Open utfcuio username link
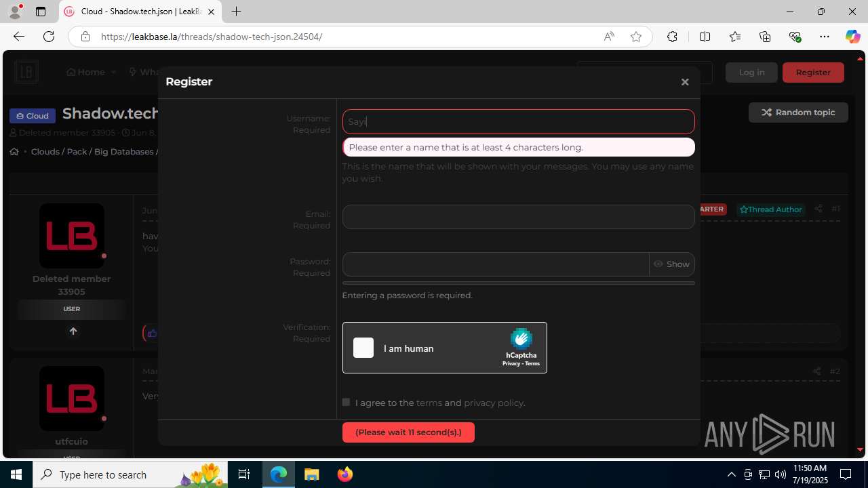The width and height of the screenshot is (868, 488). [x=71, y=441]
